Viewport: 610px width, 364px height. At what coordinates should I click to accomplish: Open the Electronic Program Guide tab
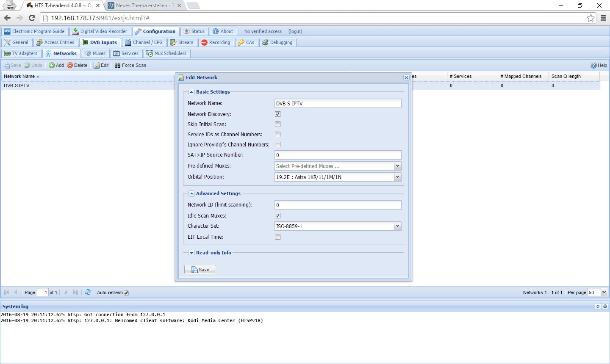pos(35,31)
